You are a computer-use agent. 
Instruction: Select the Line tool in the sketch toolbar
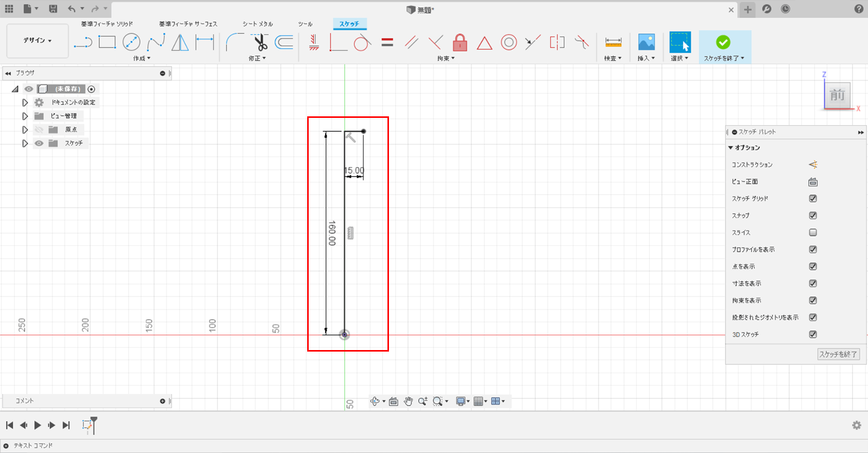coord(83,42)
